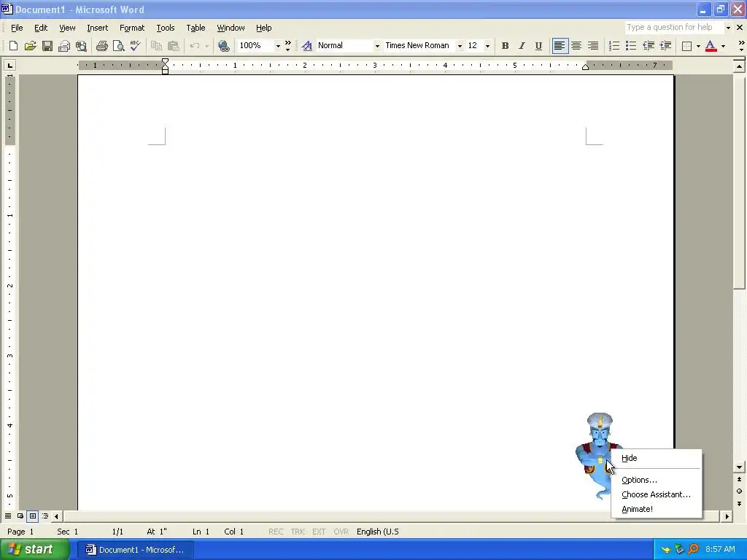Click the Windows start button
The height and width of the screenshot is (560, 747).
pos(34,550)
